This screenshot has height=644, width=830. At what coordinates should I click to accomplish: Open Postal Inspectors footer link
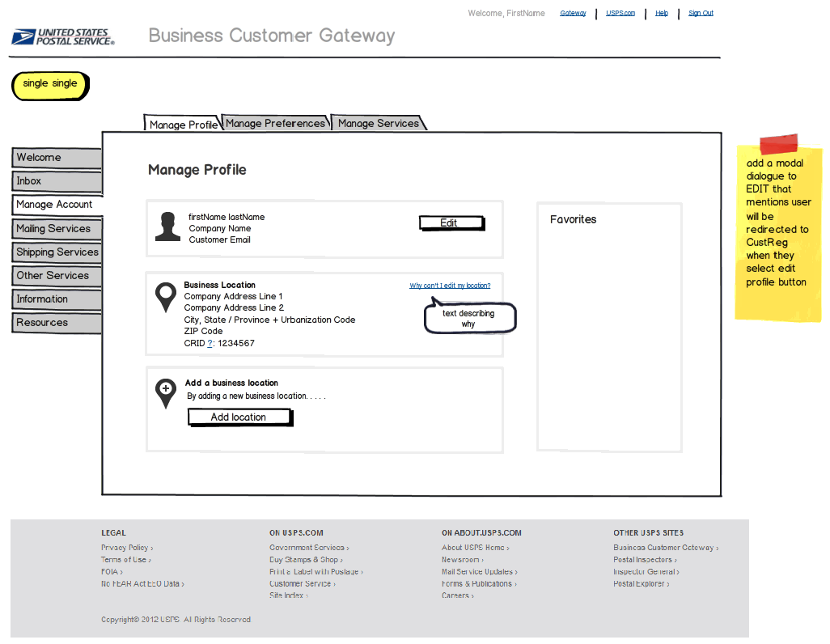(645, 560)
